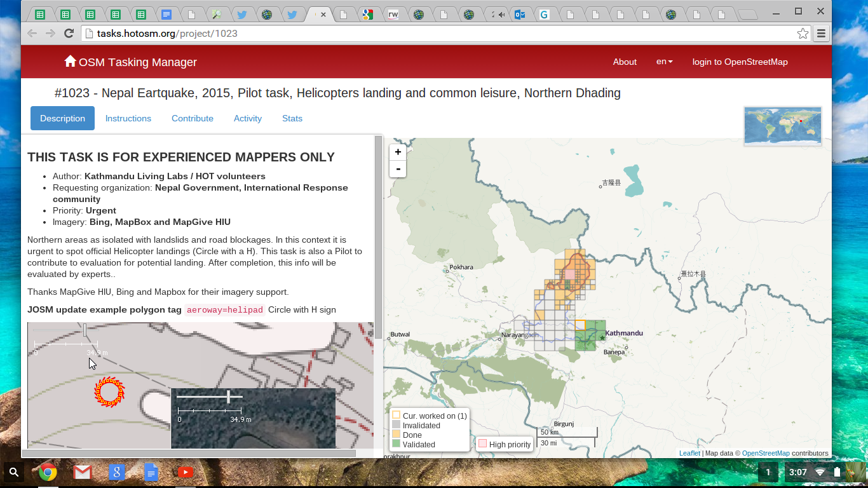Switch to the Outlook browser tab
Viewport: 868px width, 488px height.
coord(520,15)
